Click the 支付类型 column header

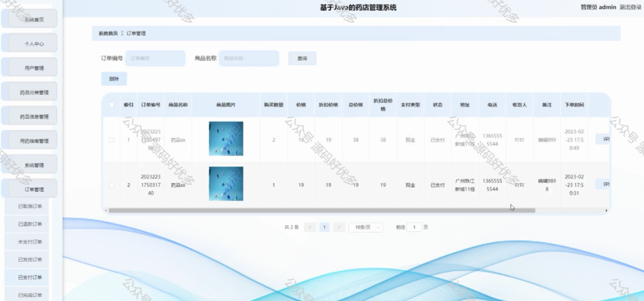[x=410, y=105]
